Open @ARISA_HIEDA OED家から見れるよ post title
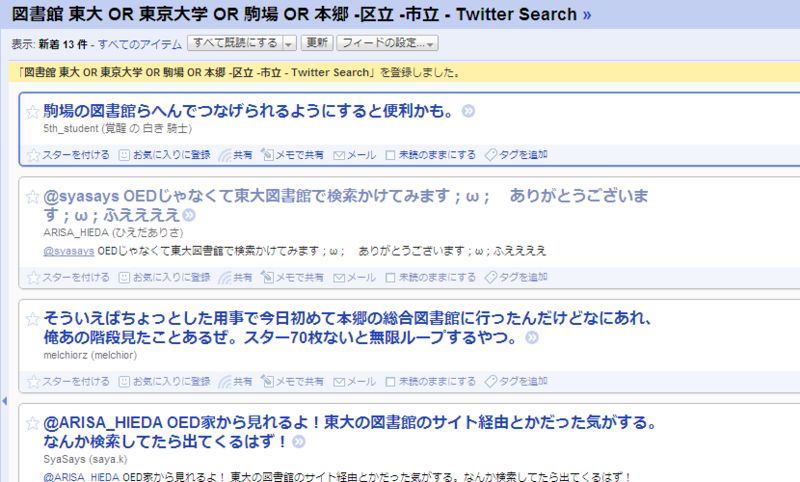The width and height of the screenshot is (800, 482). (350, 432)
